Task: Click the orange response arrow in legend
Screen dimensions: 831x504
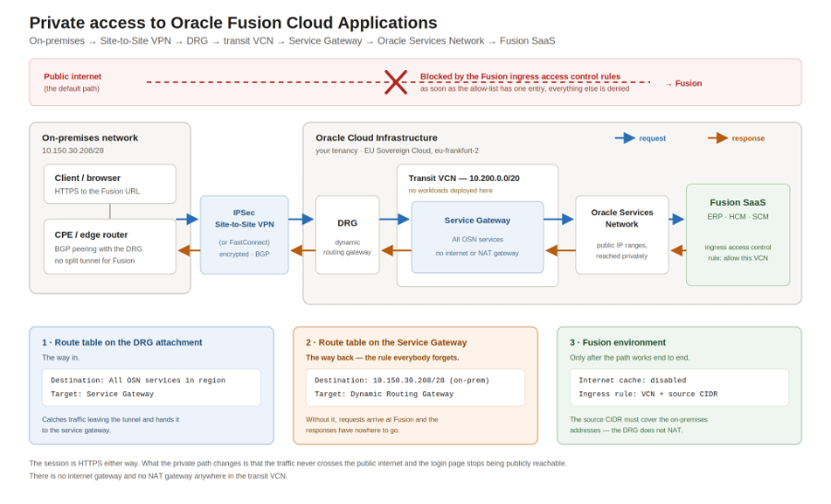Action: pos(718,138)
